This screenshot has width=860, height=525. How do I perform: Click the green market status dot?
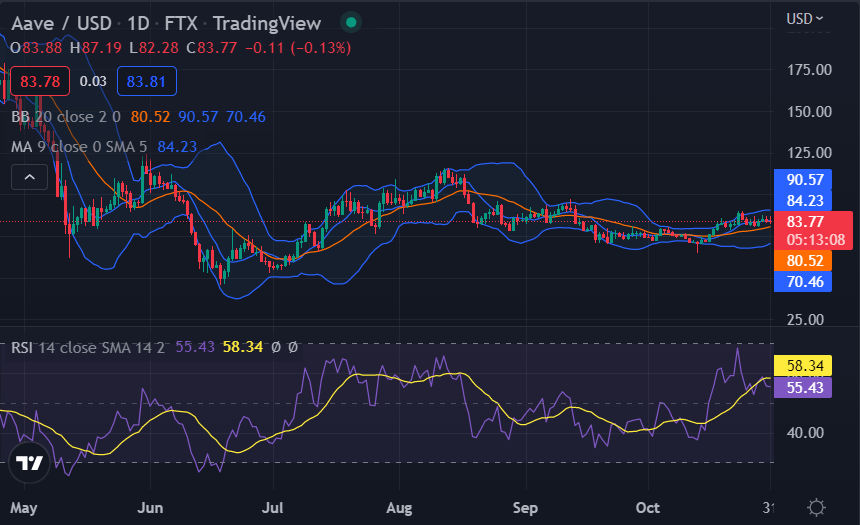click(x=351, y=22)
